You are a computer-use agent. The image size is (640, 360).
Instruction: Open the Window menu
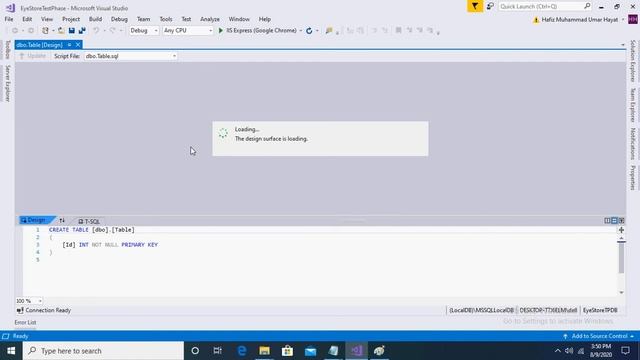point(239,19)
